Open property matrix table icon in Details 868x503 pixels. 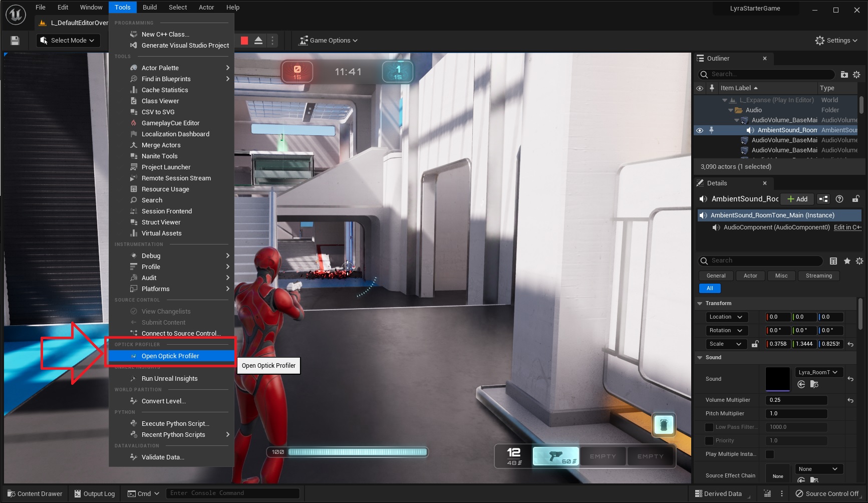click(x=833, y=261)
